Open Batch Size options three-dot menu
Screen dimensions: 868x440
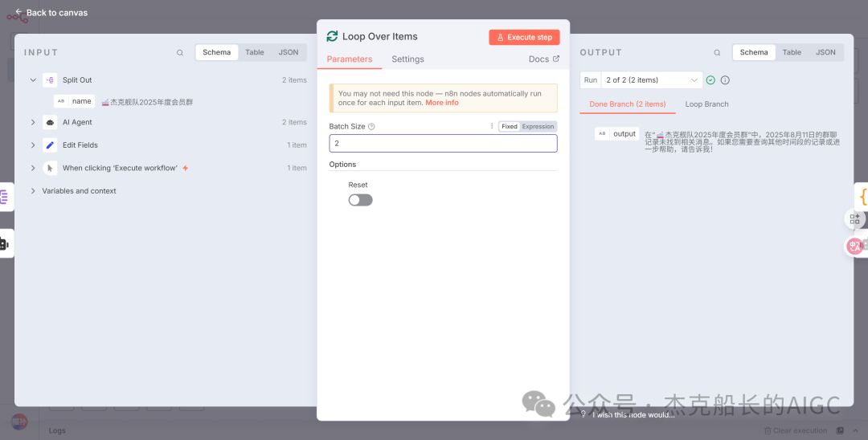492,126
